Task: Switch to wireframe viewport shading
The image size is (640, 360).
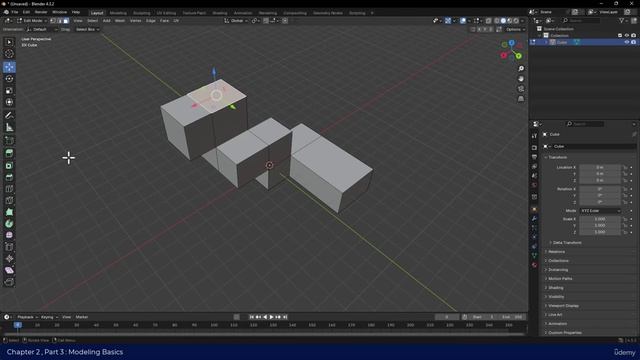Action: pyautogui.click(x=497, y=20)
